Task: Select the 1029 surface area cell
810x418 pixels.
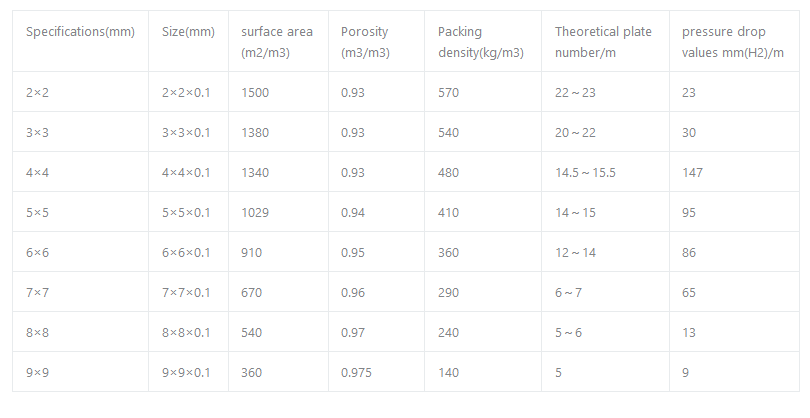Action: [256, 212]
